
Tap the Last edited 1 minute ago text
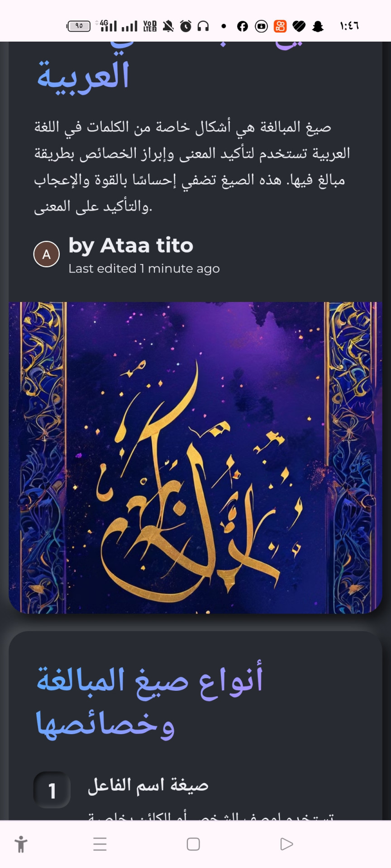tap(144, 269)
